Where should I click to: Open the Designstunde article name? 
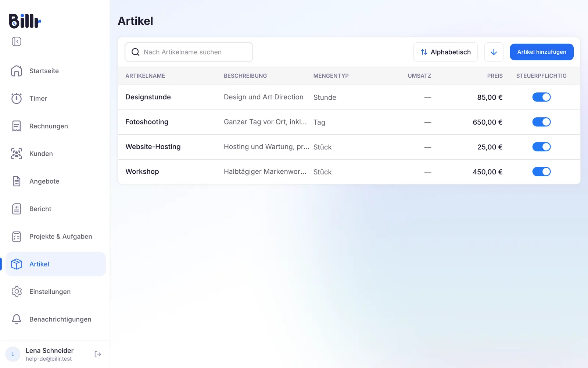[148, 97]
